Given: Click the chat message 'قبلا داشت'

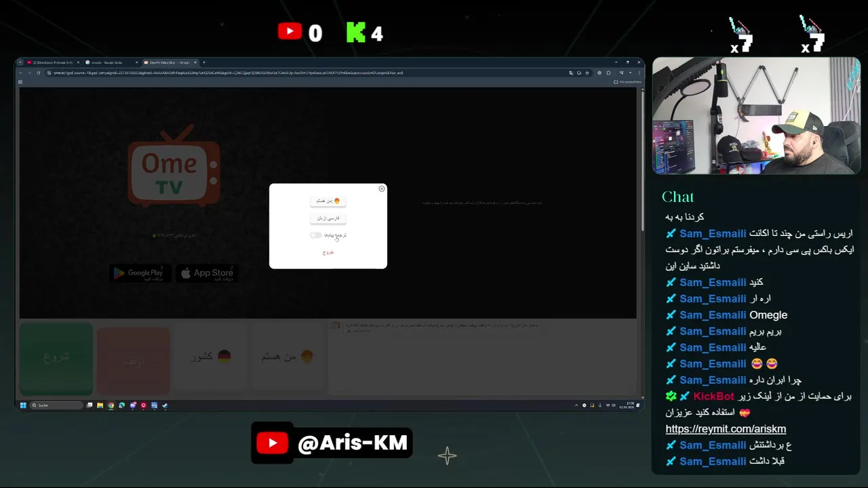Looking at the screenshot, I should 766,462.
